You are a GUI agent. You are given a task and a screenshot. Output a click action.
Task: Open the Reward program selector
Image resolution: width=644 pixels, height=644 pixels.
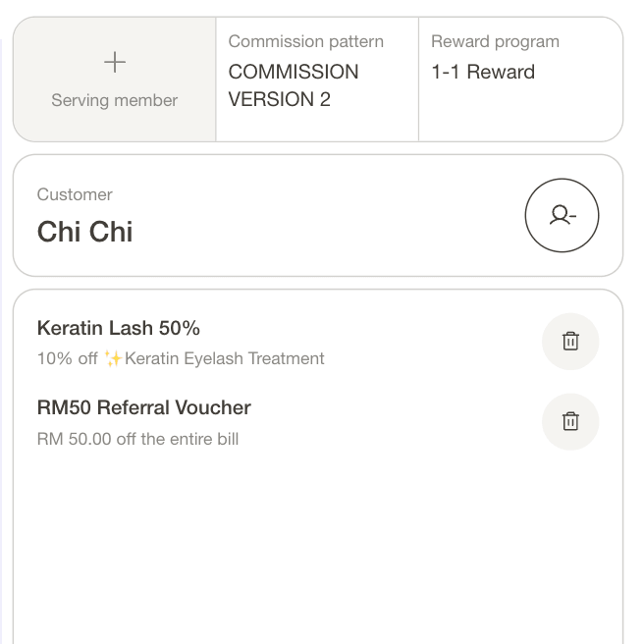520,80
